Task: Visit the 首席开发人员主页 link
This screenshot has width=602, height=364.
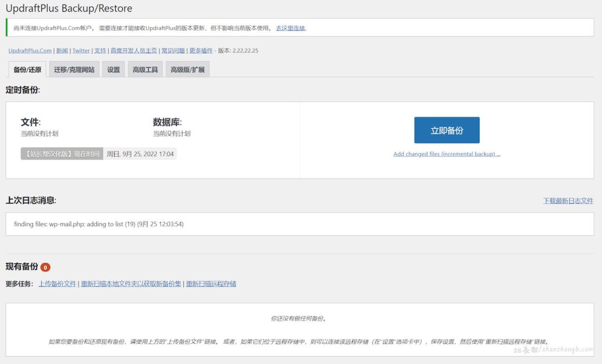Action: click(x=133, y=51)
